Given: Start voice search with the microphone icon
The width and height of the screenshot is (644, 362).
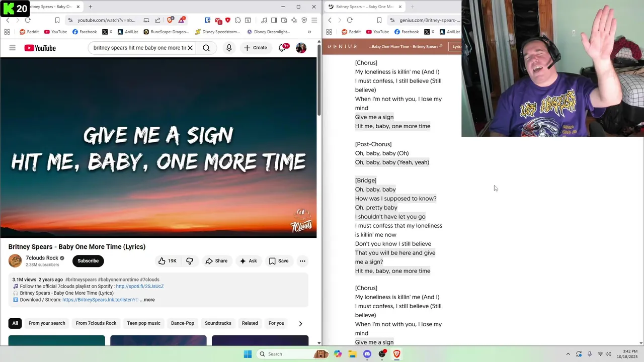Looking at the screenshot, I should point(229,48).
